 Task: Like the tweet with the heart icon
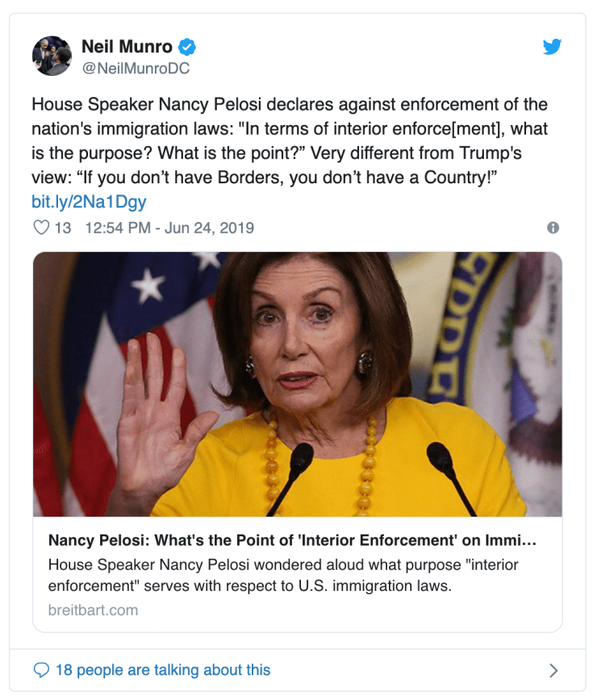[x=40, y=228]
